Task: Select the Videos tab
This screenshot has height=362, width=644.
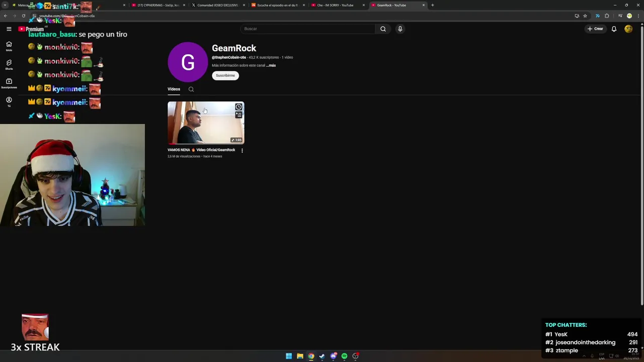Action: (x=174, y=89)
